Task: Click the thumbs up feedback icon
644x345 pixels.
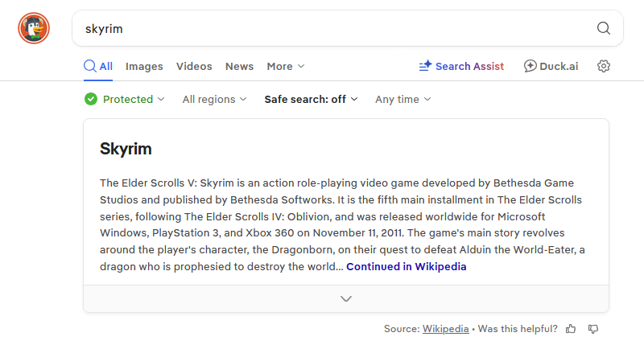Action: pyautogui.click(x=571, y=329)
